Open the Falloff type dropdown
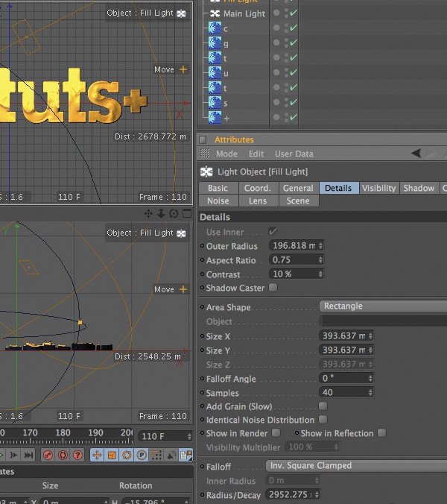 point(356,465)
